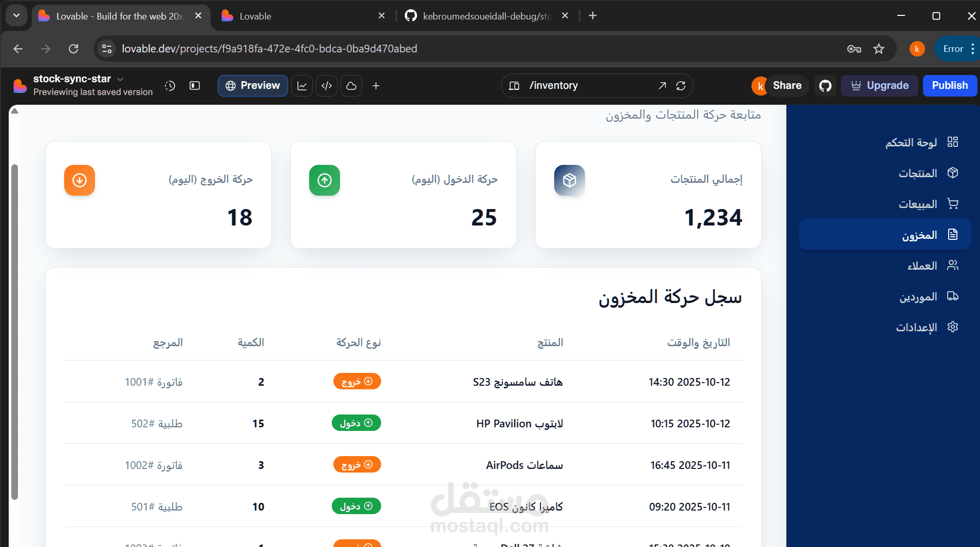Viewport: 980px width, 547px height.
Task: Click the خروج badge for سماعات AirPods
Action: point(357,465)
